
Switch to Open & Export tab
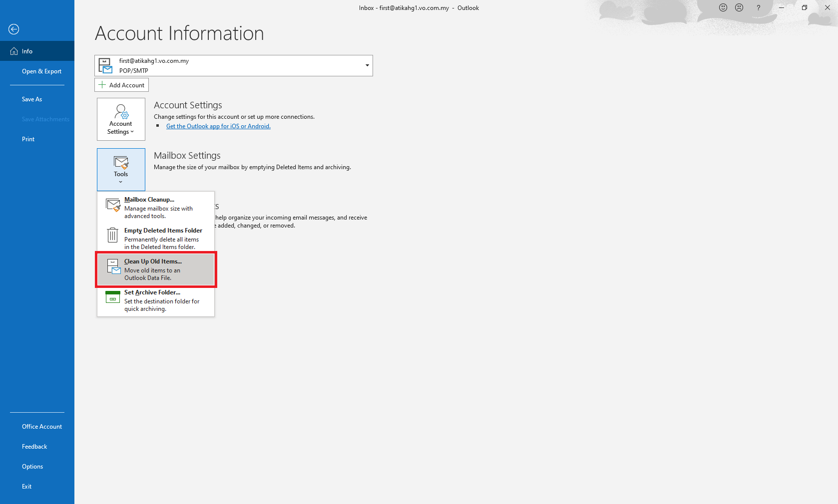click(41, 71)
